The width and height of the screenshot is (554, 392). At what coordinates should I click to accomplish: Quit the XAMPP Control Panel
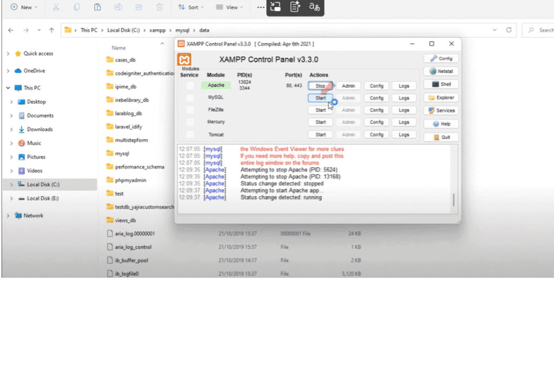[441, 137]
